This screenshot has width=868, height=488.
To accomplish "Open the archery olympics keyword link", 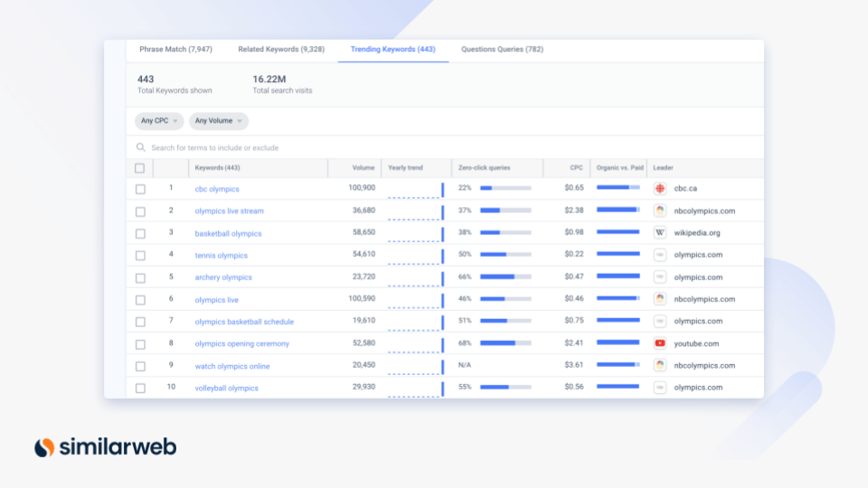I will click(223, 277).
